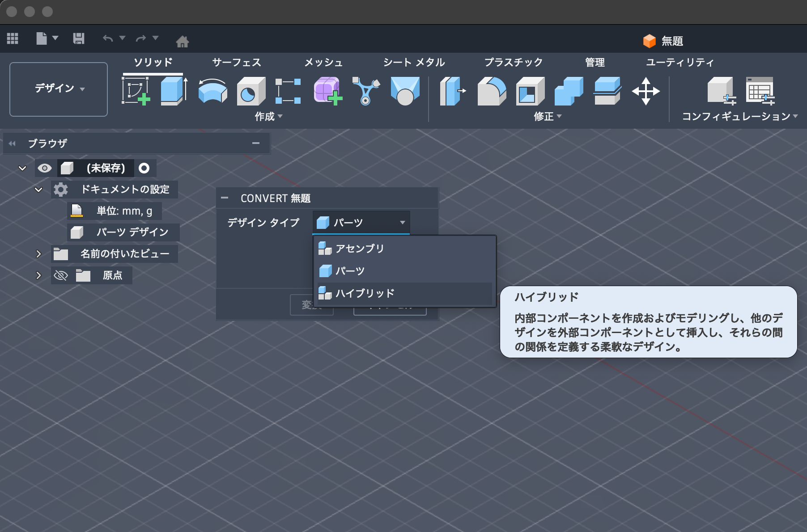Open the 作成 menu label
The height and width of the screenshot is (532, 807).
pos(268,116)
